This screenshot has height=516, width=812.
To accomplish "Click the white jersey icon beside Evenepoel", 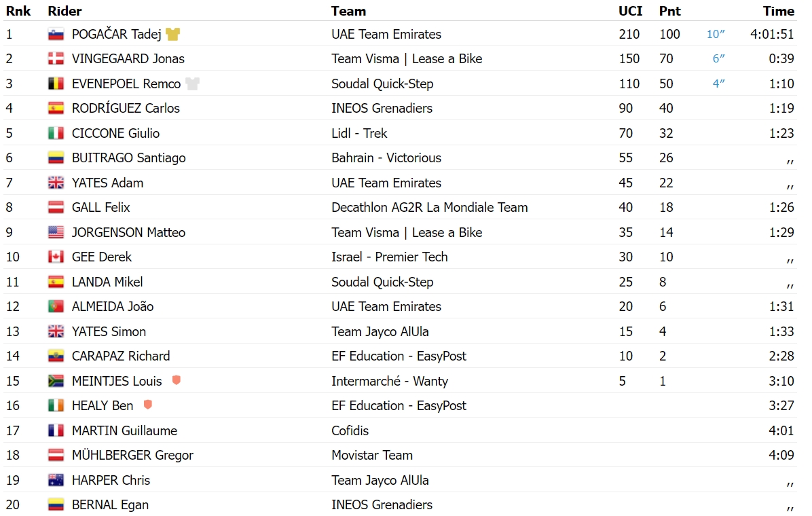I will coord(192,84).
